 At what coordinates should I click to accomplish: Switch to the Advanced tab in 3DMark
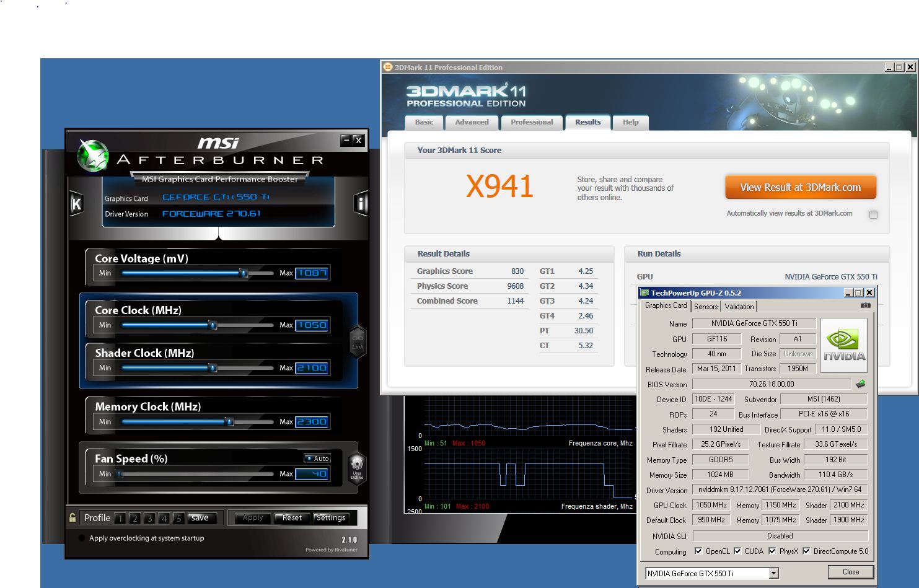(x=472, y=122)
